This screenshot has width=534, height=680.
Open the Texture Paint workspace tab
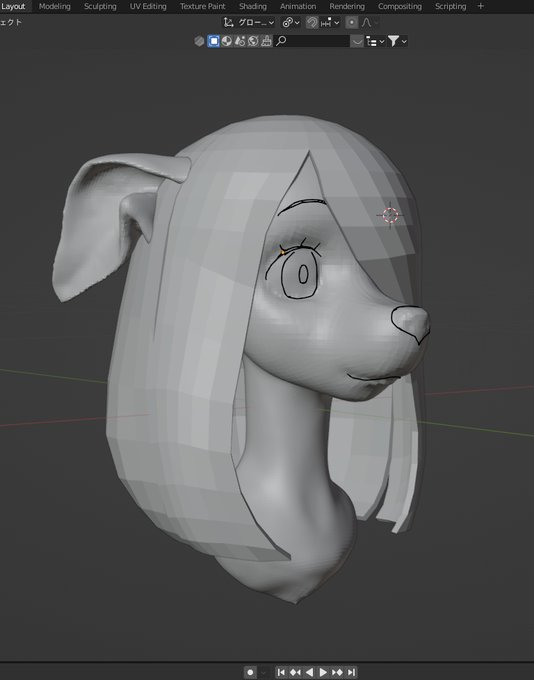click(x=203, y=7)
